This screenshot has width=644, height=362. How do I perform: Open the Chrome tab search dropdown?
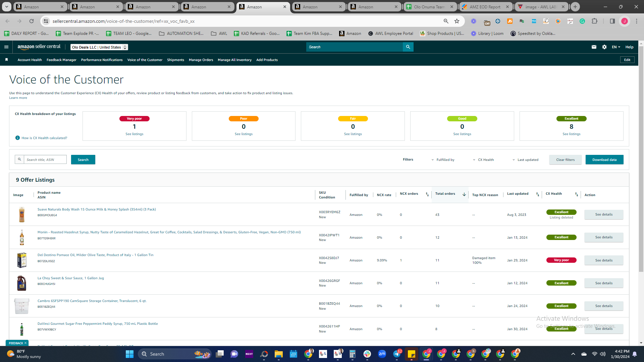coord(6,7)
